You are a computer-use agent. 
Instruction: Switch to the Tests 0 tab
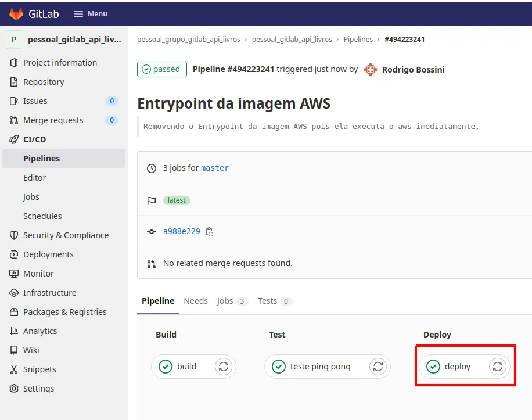[x=275, y=301]
